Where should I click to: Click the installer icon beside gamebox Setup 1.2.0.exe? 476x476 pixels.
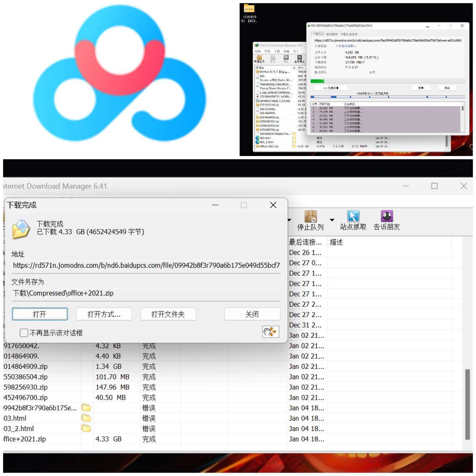pyautogui.click(x=258, y=100)
